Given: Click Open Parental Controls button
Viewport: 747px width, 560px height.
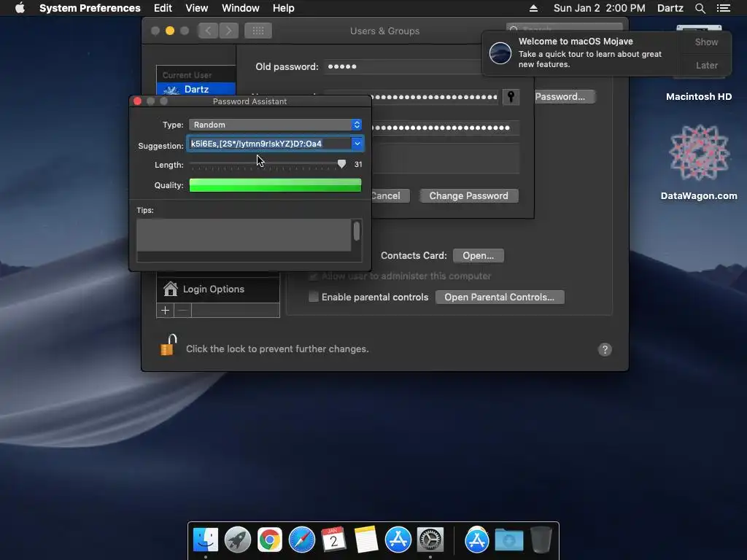Looking at the screenshot, I should coord(499,297).
